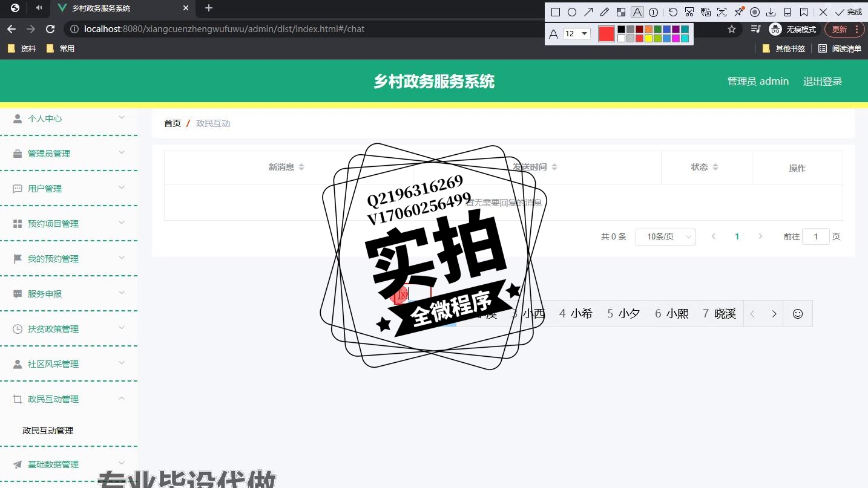
Task: Expand 用户管理 sidebar menu
Action: point(69,189)
